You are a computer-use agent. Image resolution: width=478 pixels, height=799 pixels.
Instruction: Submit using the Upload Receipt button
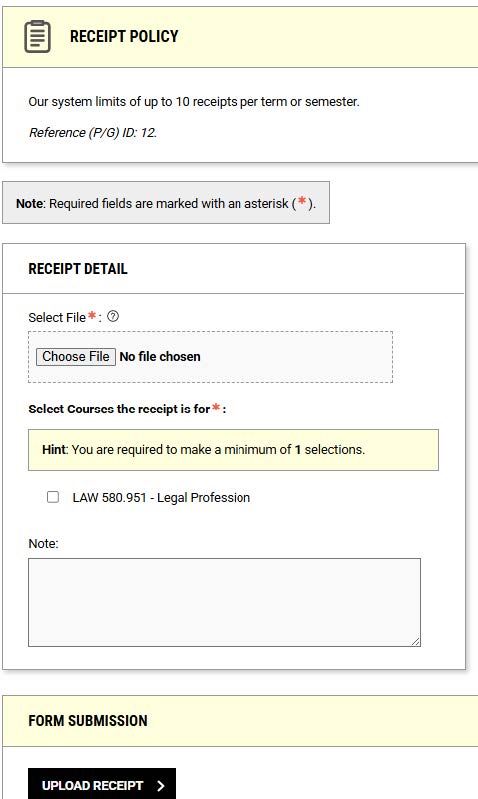pos(102,784)
